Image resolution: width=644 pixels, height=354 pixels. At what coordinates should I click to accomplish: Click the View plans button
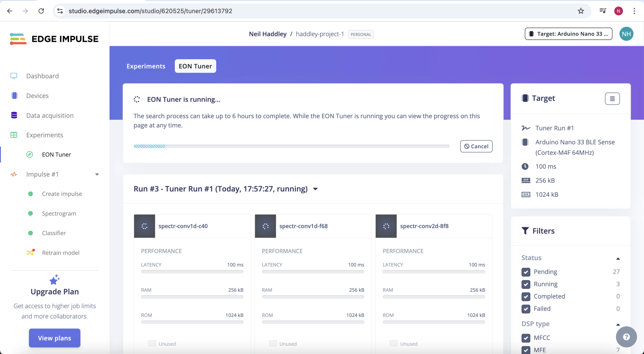pyautogui.click(x=55, y=338)
